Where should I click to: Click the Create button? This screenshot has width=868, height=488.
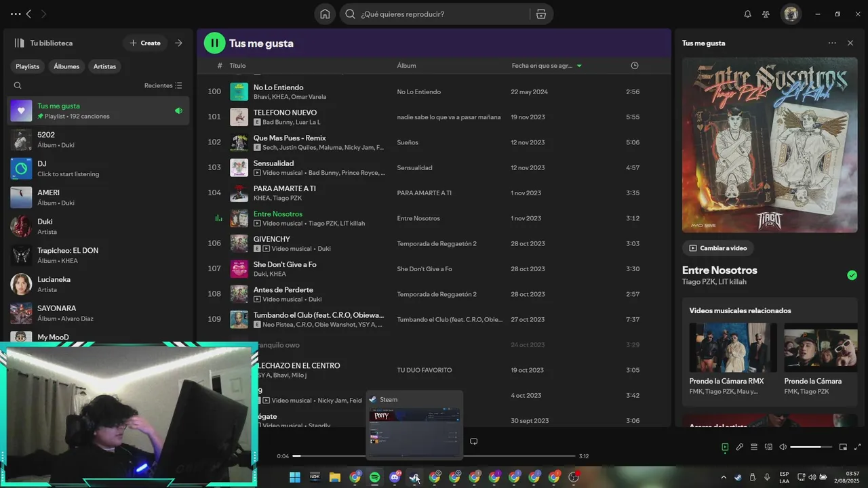145,43
